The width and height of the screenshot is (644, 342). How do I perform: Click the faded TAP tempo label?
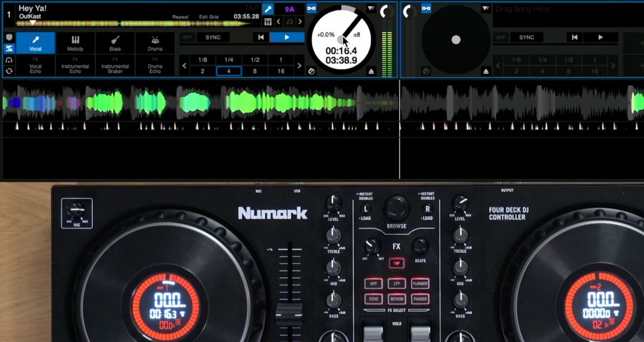pos(251,8)
